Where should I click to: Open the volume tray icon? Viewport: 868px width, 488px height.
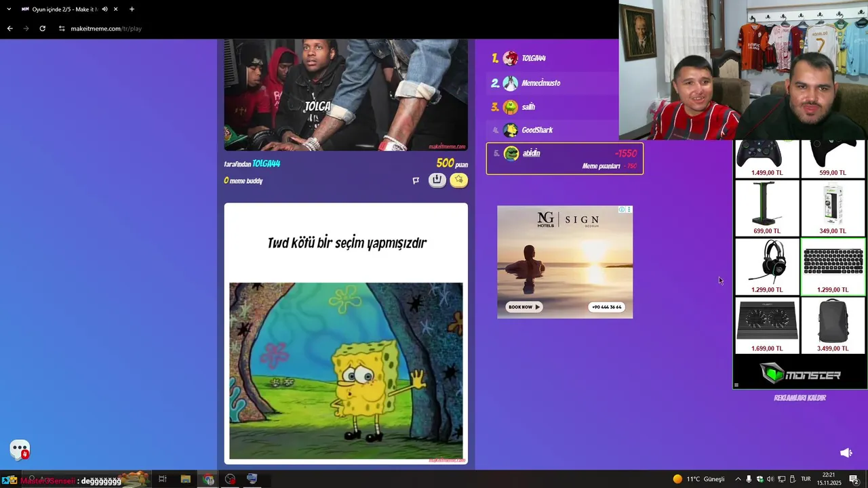point(770,479)
